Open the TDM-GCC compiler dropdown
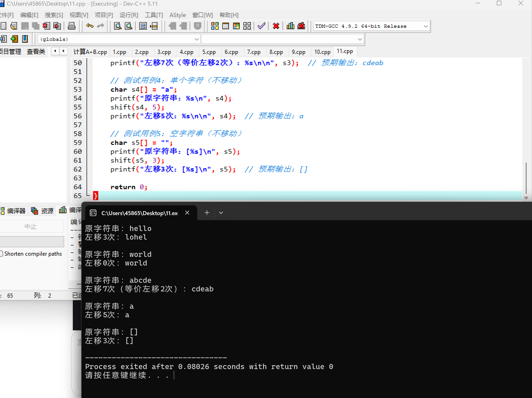The width and height of the screenshot is (532, 398). coord(425,26)
